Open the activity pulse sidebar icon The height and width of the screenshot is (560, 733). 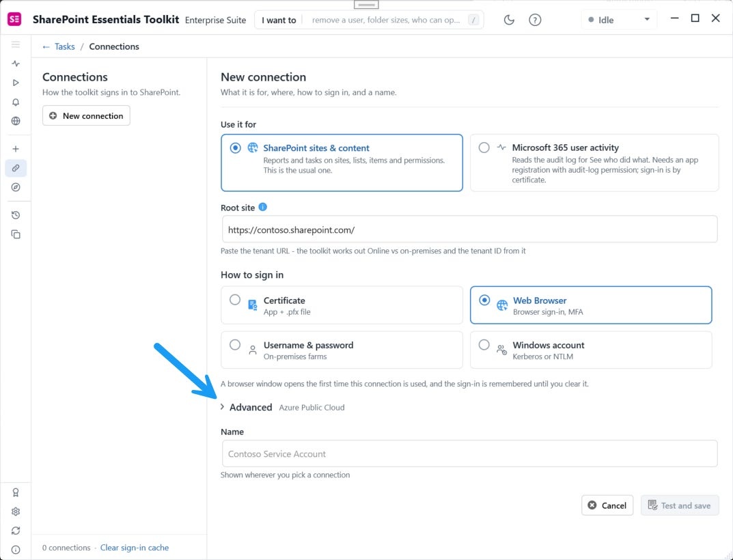pyautogui.click(x=16, y=64)
